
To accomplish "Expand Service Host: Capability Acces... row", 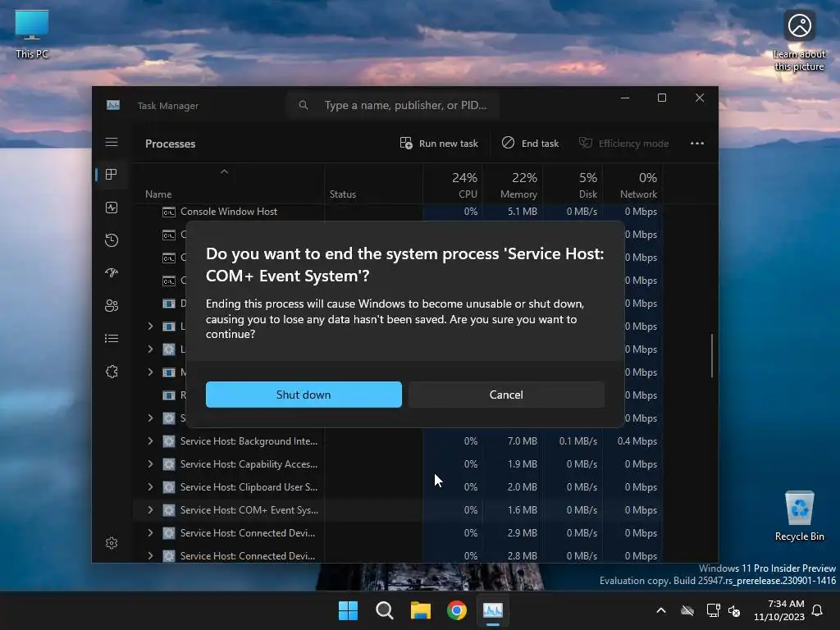I will 151,464.
